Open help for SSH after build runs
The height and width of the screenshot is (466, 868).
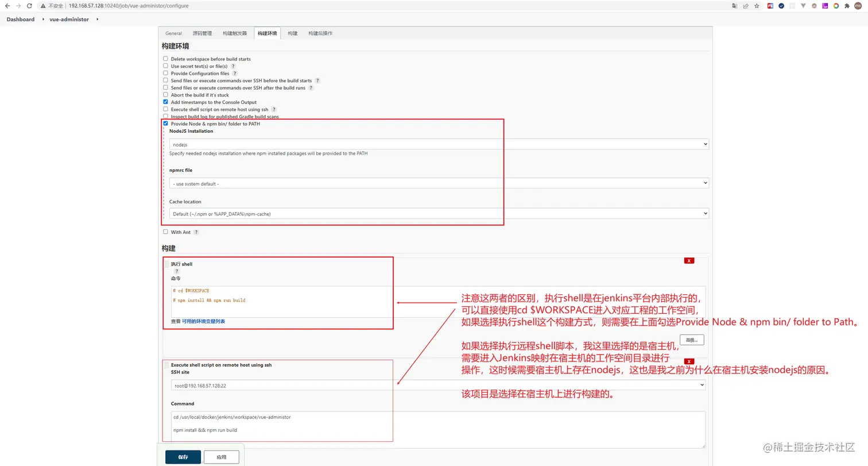tap(311, 88)
